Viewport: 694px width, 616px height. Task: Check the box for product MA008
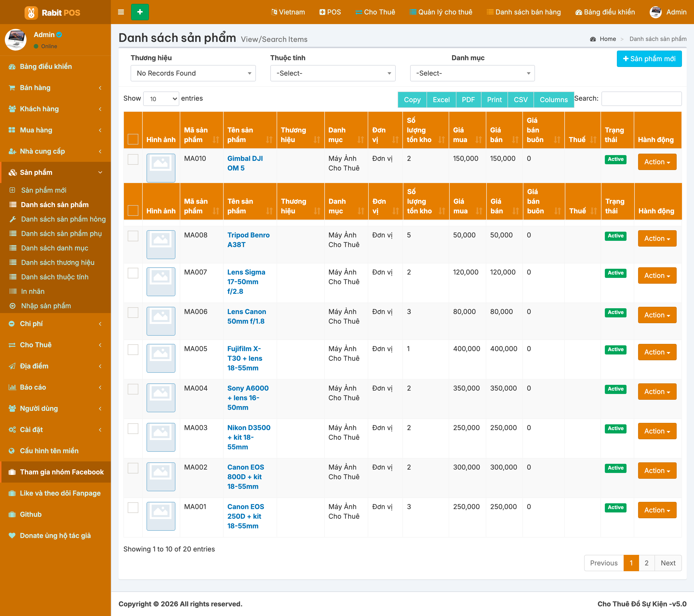tap(133, 236)
